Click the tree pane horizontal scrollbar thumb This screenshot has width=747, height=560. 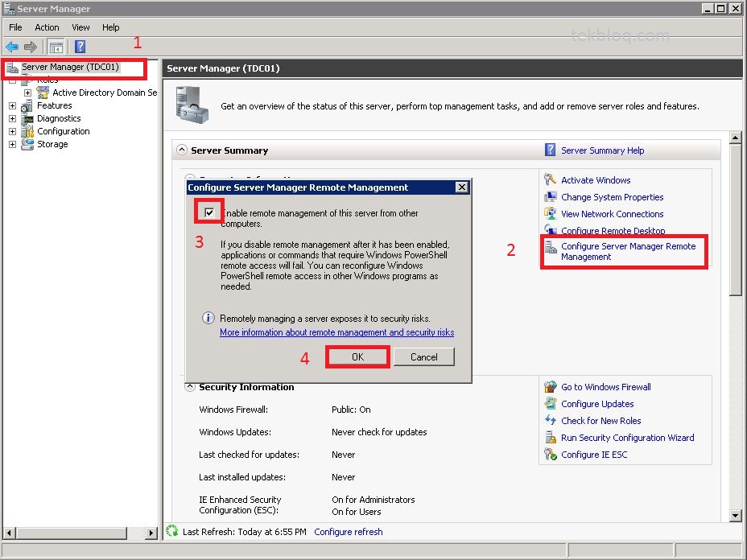71,533
